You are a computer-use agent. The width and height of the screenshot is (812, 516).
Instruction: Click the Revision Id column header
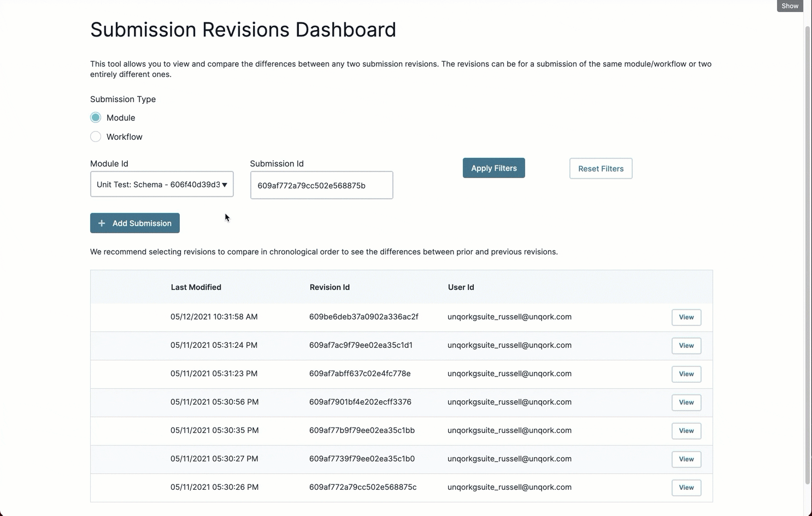[329, 287]
